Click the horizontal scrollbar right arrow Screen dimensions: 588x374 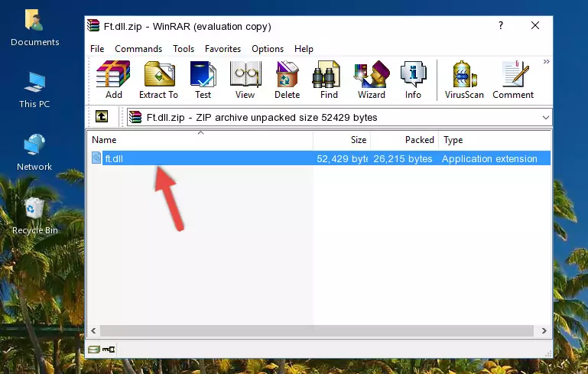tap(544, 330)
